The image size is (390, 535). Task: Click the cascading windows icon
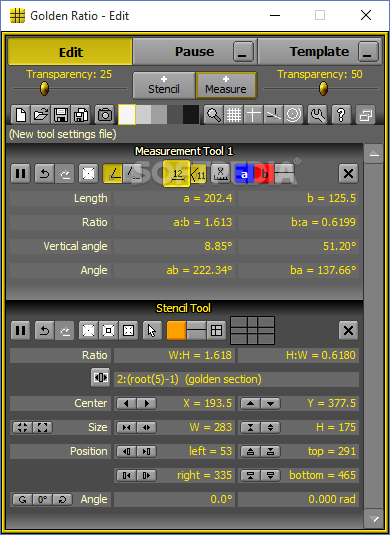pyautogui.click(x=365, y=115)
